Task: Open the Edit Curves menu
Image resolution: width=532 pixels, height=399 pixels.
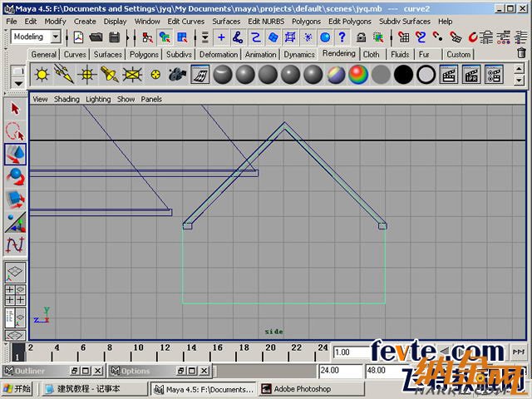Action: pos(185,21)
